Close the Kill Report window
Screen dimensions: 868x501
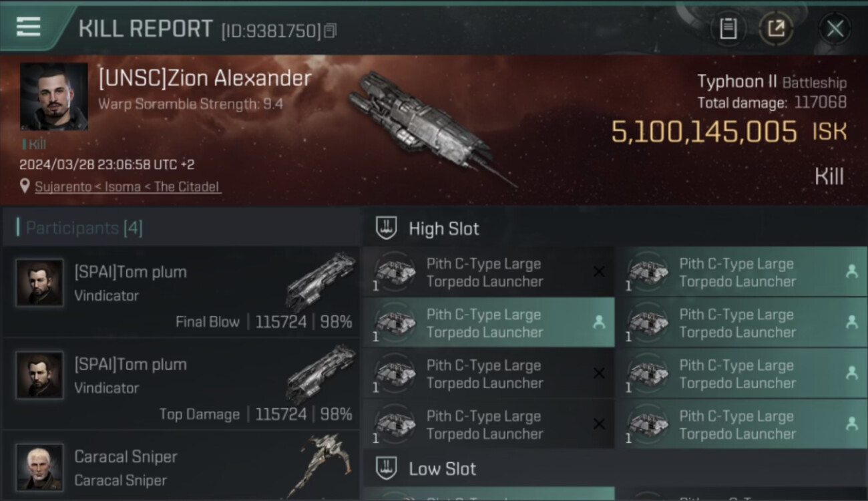[x=835, y=29]
